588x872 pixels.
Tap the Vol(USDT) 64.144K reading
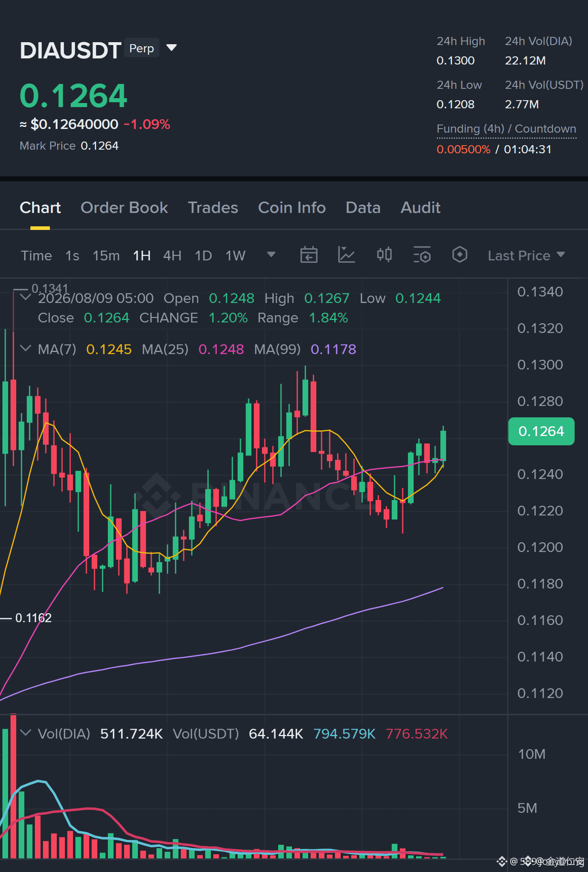(276, 734)
